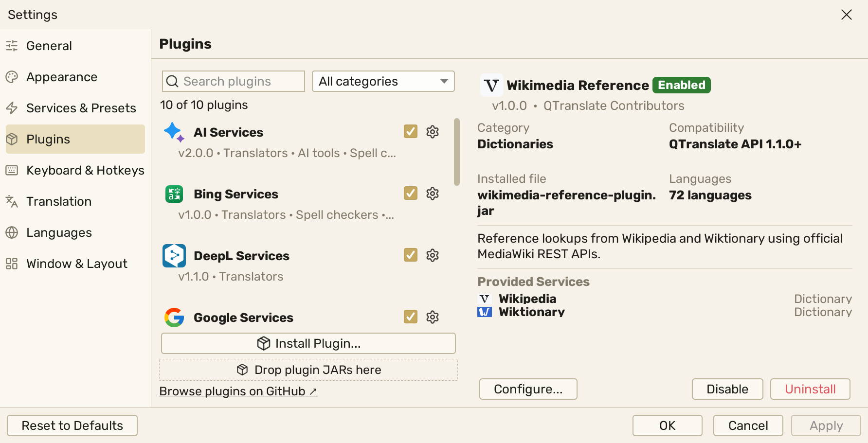Open Window & Layout settings
Screen dimensions: 868x443
click(75, 264)
